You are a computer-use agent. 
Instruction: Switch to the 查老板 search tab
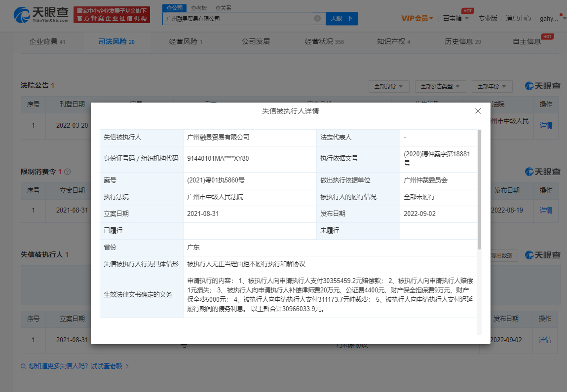point(199,7)
